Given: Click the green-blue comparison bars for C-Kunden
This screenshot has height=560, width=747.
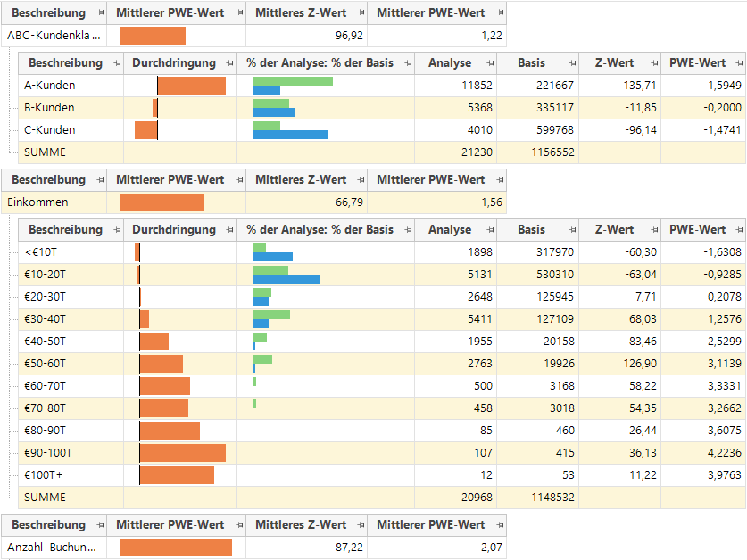Looking at the screenshot, I should (290, 130).
